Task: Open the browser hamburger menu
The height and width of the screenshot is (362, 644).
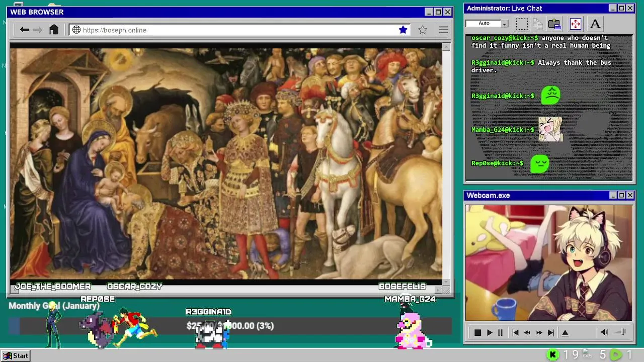Action: pos(443,30)
